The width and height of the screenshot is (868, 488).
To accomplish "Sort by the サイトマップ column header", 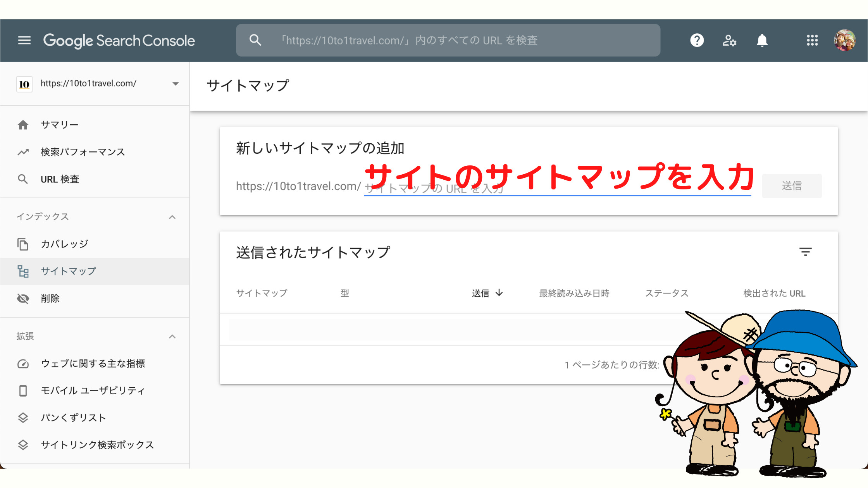I will tap(262, 293).
